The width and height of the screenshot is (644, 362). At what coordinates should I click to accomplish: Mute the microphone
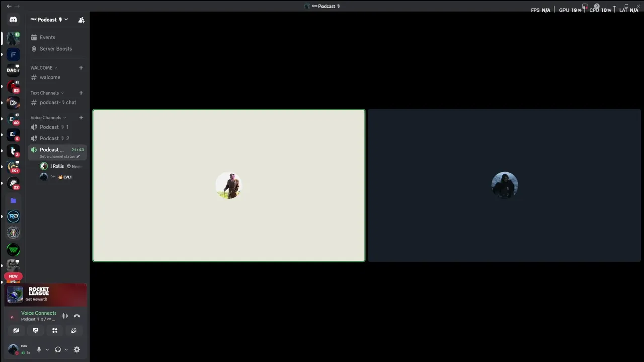[x=39, y=349]
